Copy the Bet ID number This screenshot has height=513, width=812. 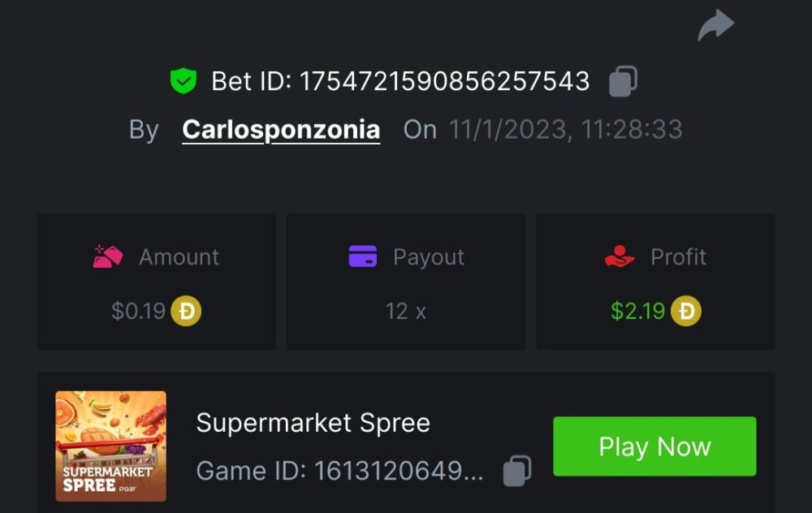pos(623,81)
